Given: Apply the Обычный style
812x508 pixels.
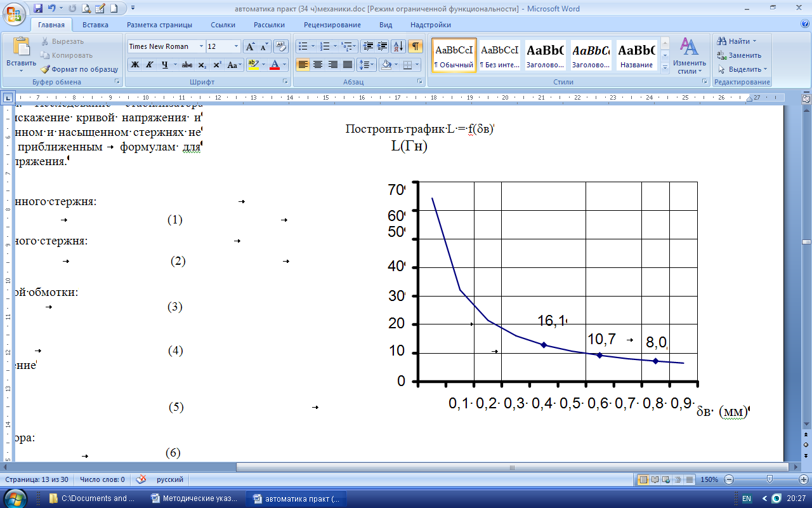Looking at the screenshot, I should pos(454,55).
